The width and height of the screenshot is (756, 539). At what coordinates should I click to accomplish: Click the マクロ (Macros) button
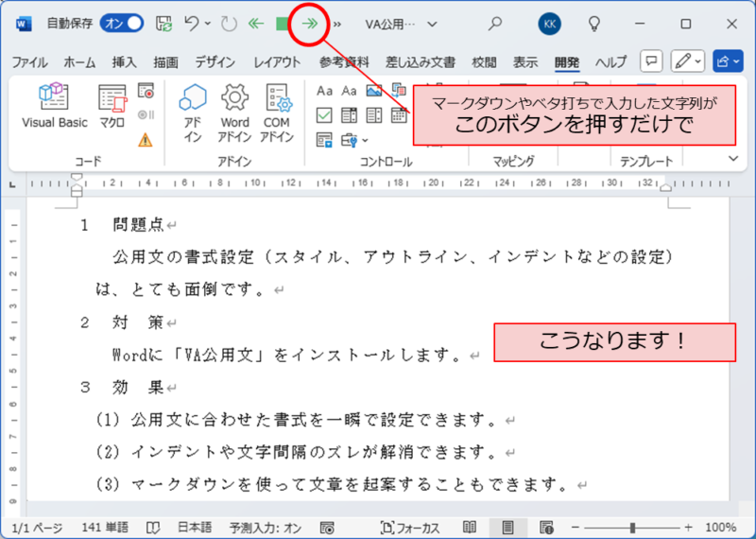(x=112, y=104)
